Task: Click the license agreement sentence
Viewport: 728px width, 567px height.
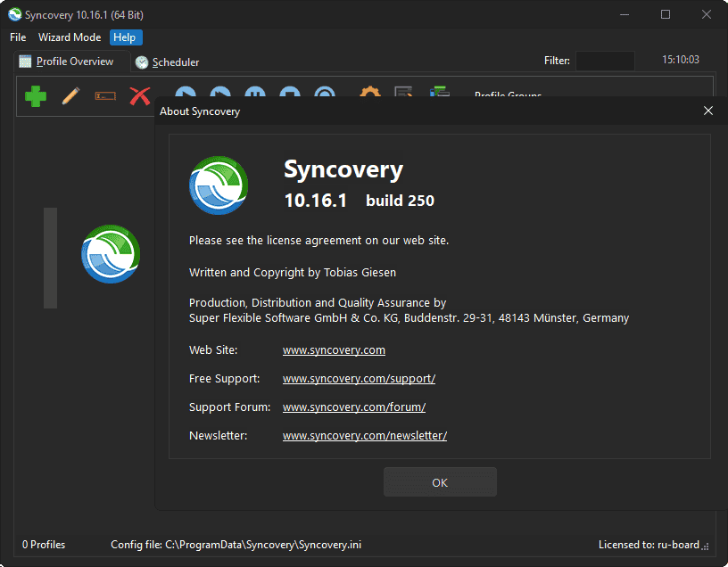Action: click(x=318, y=241)
